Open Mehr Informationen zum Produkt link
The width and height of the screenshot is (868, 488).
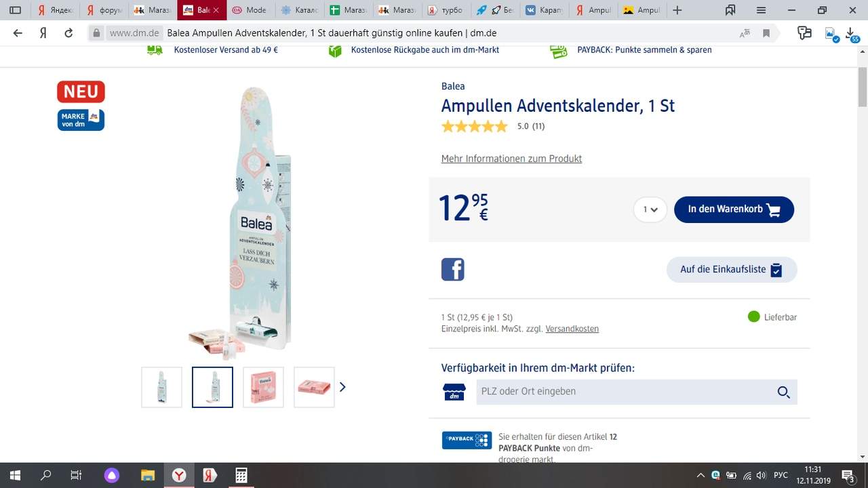click(x=511, y=159)
